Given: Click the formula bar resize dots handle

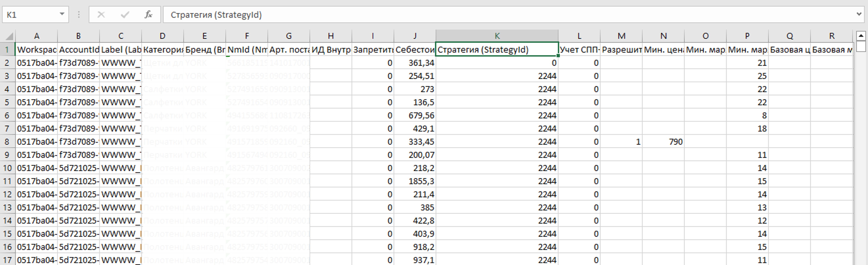Looking at the screenshot, I should tap(79, 14).
